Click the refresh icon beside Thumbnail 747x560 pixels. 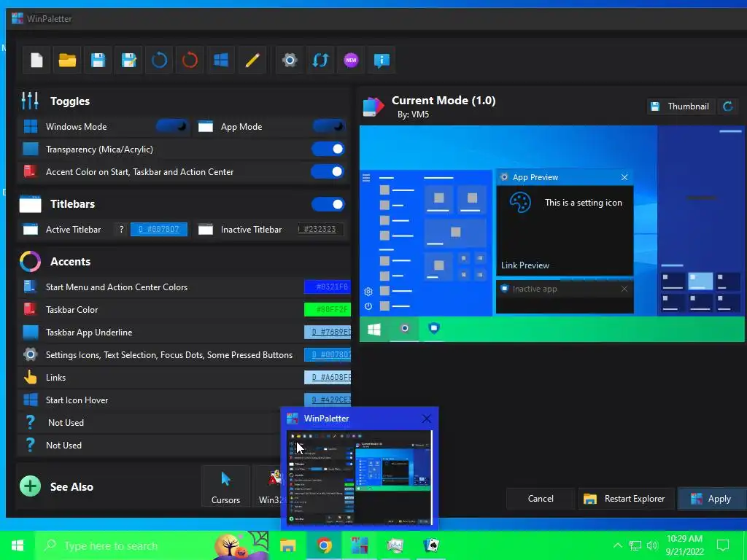tap(727, 106)
